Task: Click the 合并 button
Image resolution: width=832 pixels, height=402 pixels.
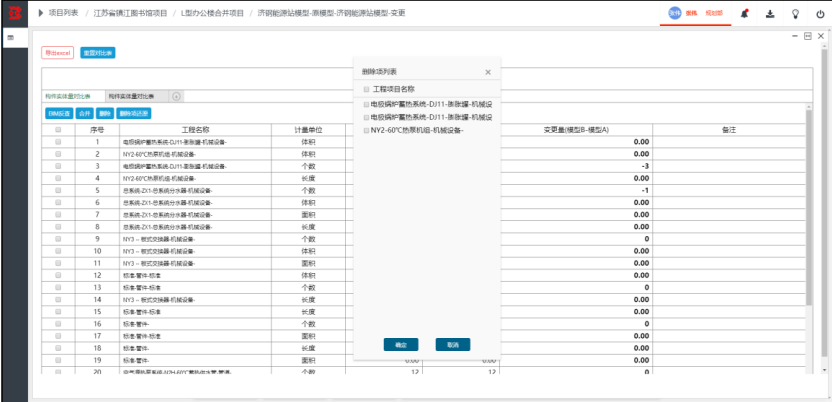Action: coord(84,113)
